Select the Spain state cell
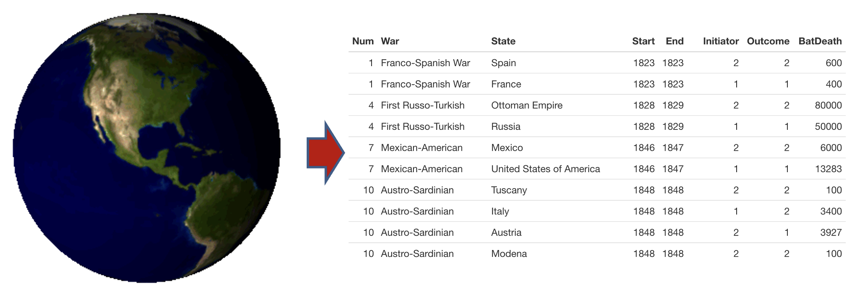 click(x=503, y=63)
